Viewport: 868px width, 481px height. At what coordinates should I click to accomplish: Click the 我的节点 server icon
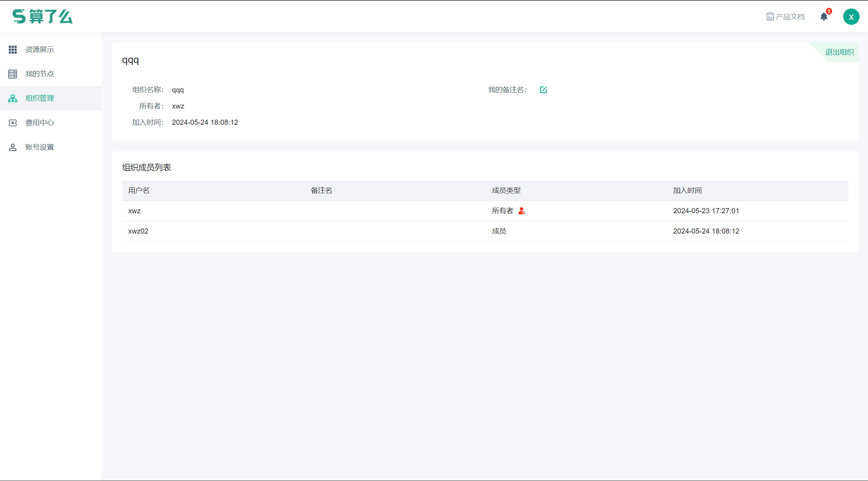[13, 74]
